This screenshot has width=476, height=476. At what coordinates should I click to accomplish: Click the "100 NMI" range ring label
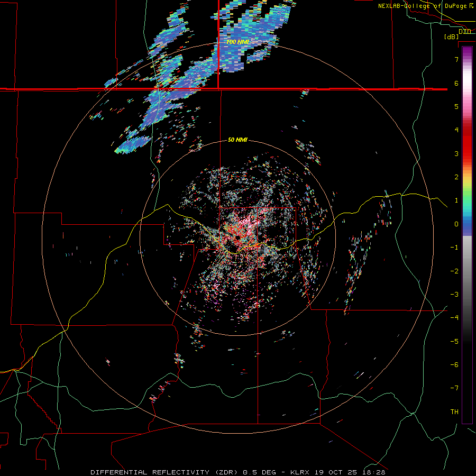(239, 42)
